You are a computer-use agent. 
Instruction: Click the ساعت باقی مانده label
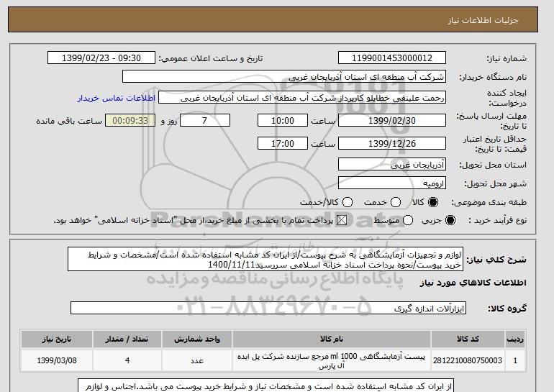tap(69, 121)
